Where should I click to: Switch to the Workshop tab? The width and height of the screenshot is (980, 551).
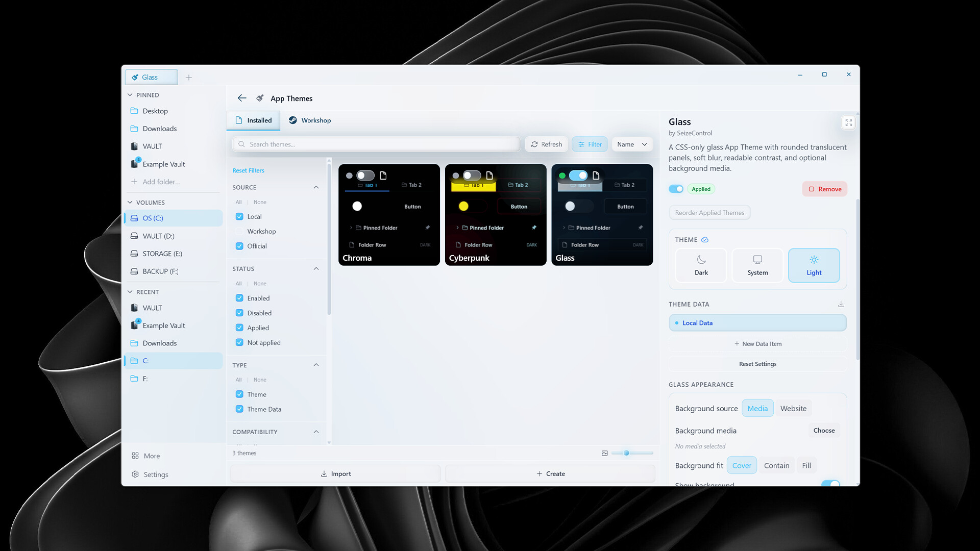tap(310, 120)
